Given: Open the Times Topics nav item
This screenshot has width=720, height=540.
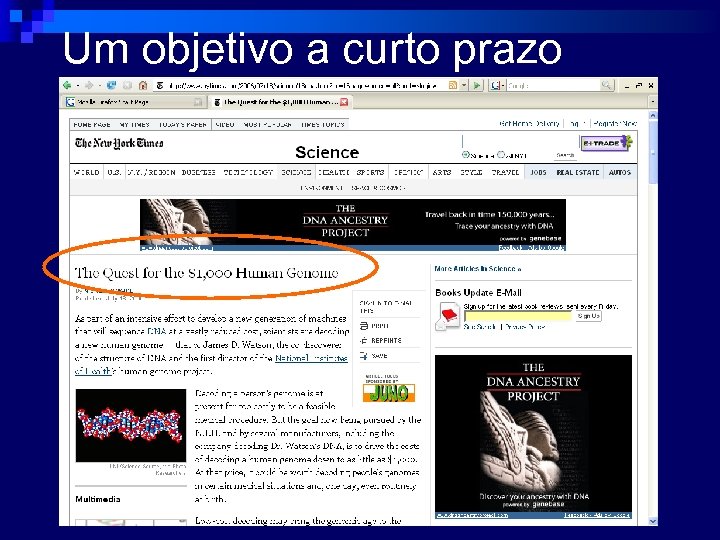Looking at the screenshot, I should [x=323, y=124].
